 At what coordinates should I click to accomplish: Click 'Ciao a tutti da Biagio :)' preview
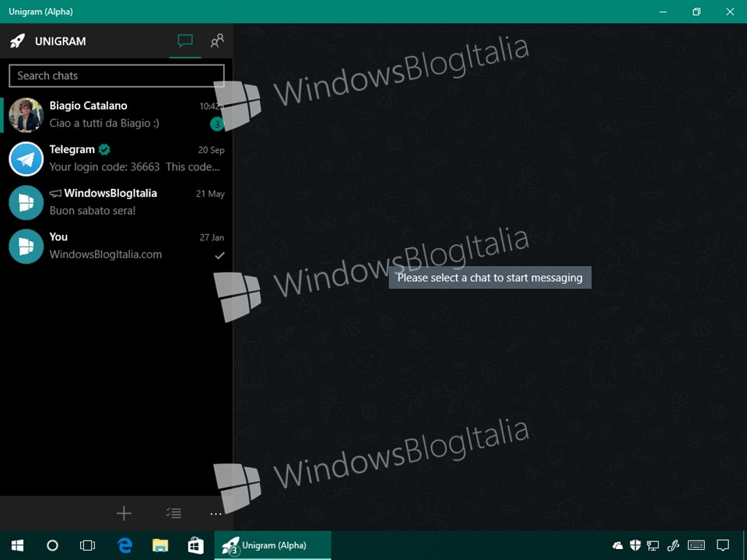104,124
